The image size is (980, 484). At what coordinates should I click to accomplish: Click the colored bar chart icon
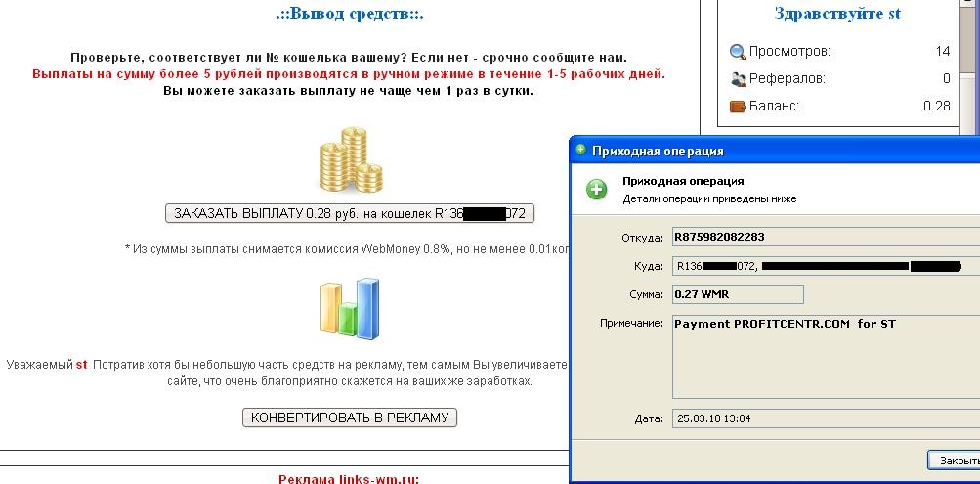tap(350, 308)
